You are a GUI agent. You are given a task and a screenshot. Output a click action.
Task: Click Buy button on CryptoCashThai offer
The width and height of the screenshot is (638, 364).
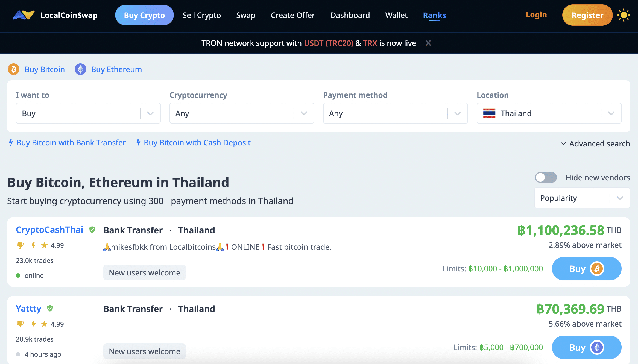click(587, 269)
